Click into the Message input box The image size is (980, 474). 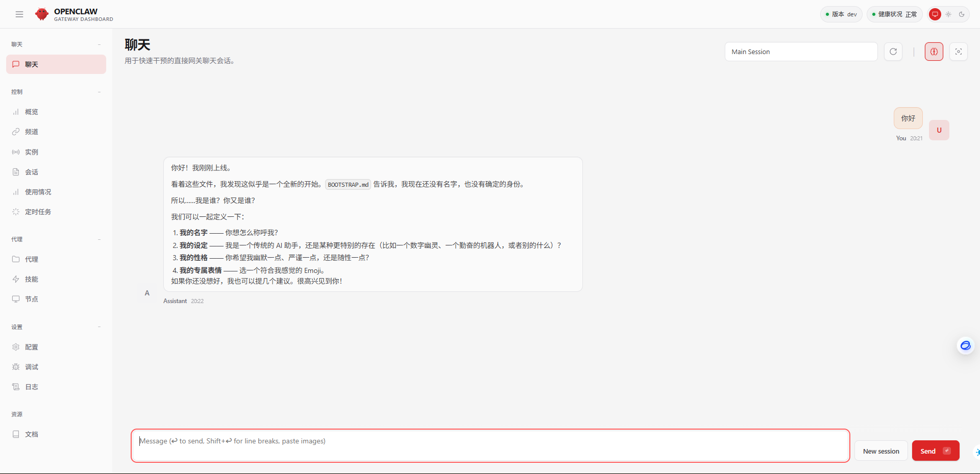(490, 446)
